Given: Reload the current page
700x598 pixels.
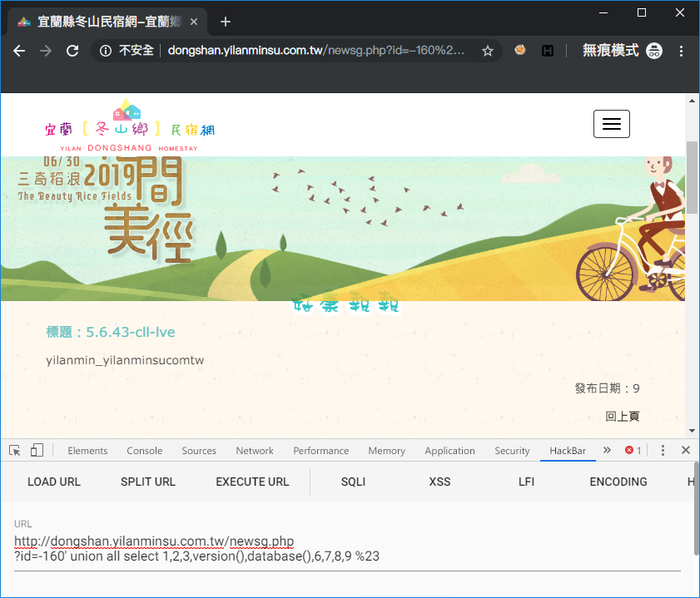Looking at the screenshot, I should (72, 51).
